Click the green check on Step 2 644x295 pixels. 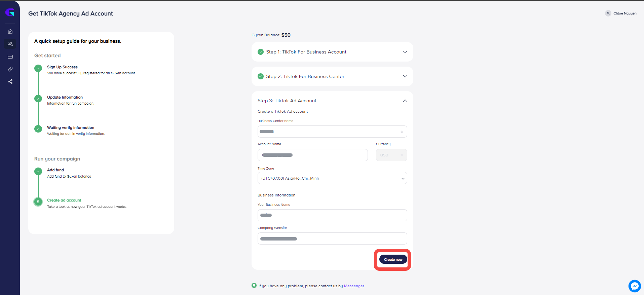click(261, 76)
